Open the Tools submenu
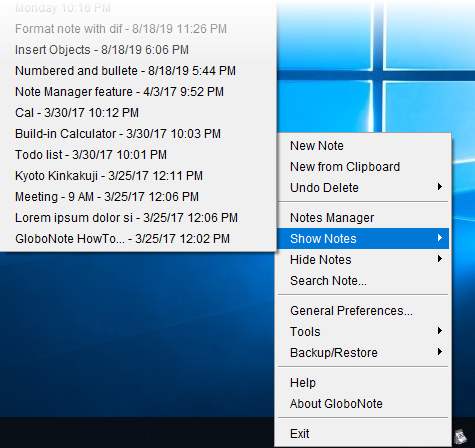Image resolution: width=475 pixels, height=448 pixels. coord(363,332)
